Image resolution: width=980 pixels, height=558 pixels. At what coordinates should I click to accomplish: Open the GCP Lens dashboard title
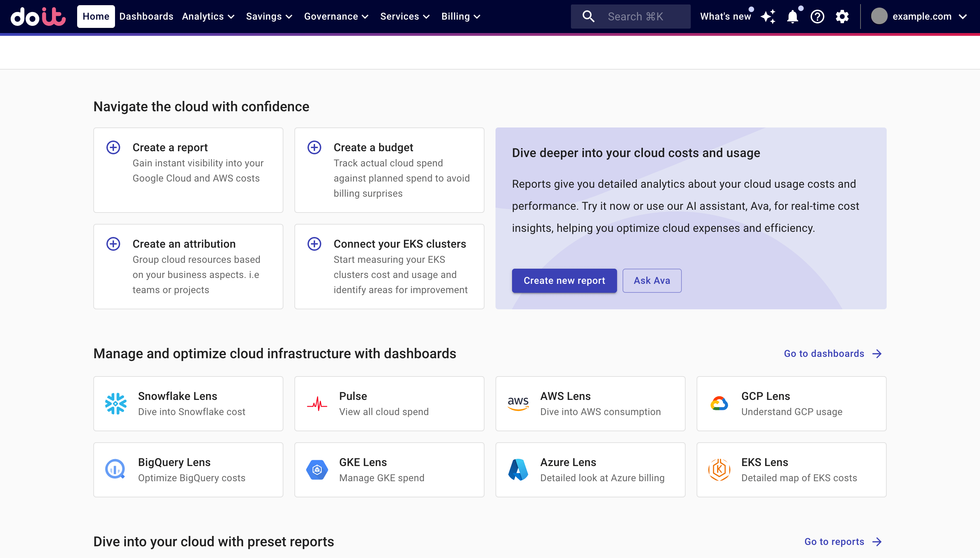pos(765,396)
